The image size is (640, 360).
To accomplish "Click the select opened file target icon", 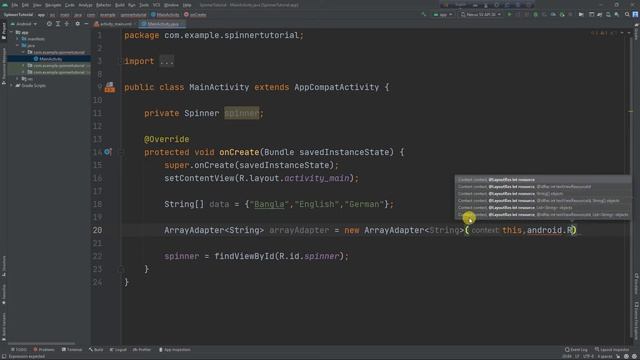I will pyautogui.click(x=49, y=24).
